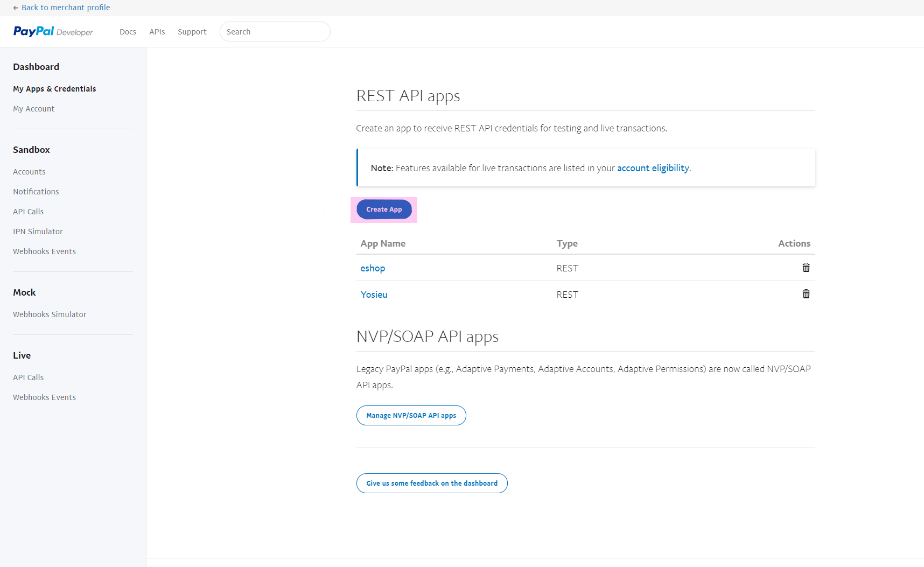The image size is (924, 567).
Task: Open Sandbox Accounts
Action: (29, 172)
